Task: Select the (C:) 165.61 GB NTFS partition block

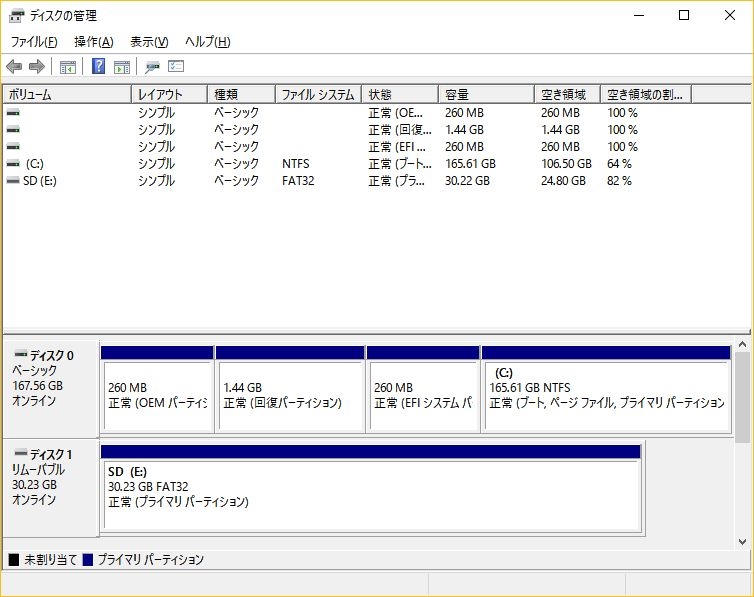Action: pyautogui.click(x=606, y=389)
